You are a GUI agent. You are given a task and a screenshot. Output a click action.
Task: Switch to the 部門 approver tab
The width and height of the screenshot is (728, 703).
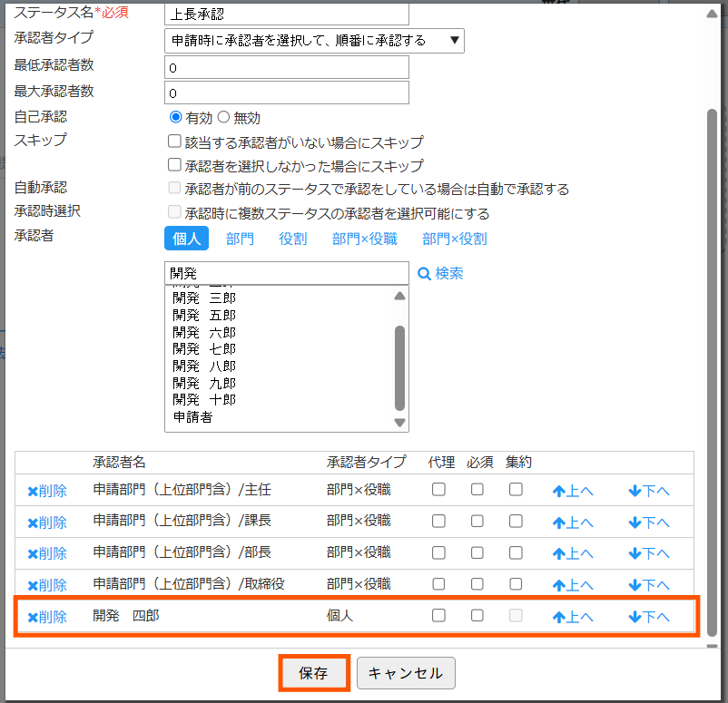coord(240,239)
